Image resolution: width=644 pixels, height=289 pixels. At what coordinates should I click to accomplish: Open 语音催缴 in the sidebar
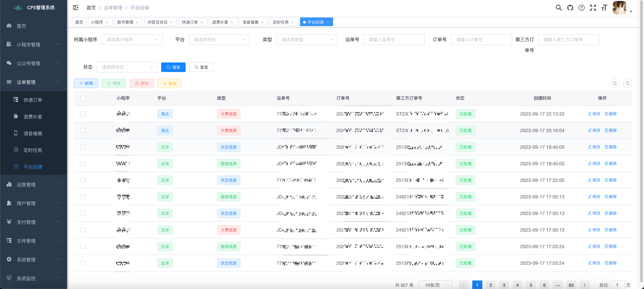(34, 133)
